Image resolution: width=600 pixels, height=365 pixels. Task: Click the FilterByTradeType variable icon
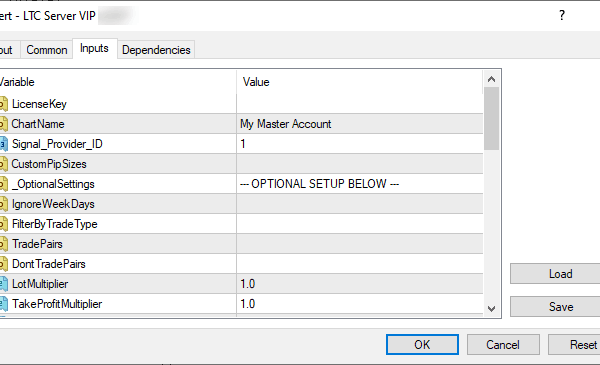tap(3, 224)
